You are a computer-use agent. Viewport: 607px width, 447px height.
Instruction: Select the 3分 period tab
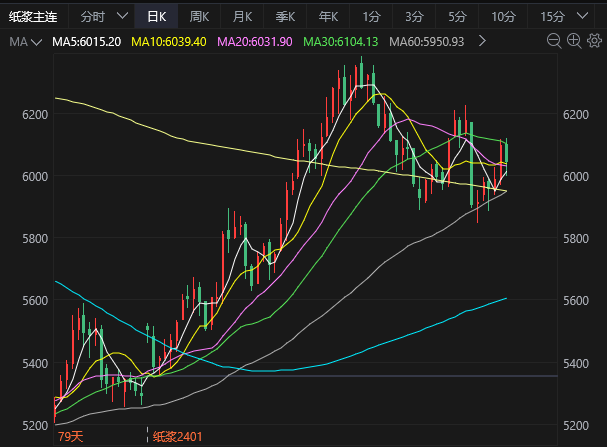[x=414, y=16]
